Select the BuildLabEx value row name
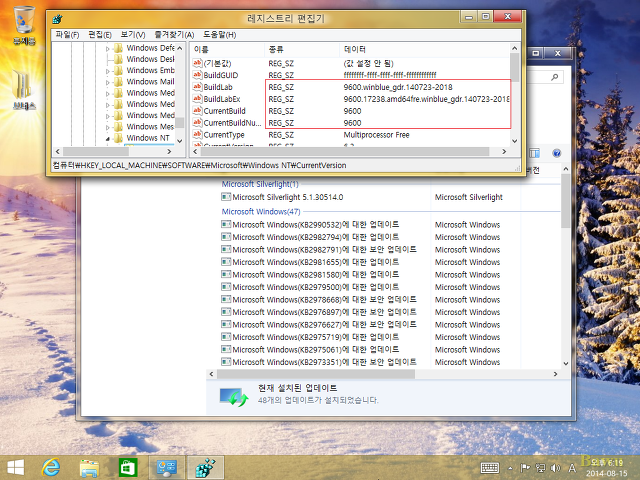This screenshot has width=640, height=480. [222, 99]
